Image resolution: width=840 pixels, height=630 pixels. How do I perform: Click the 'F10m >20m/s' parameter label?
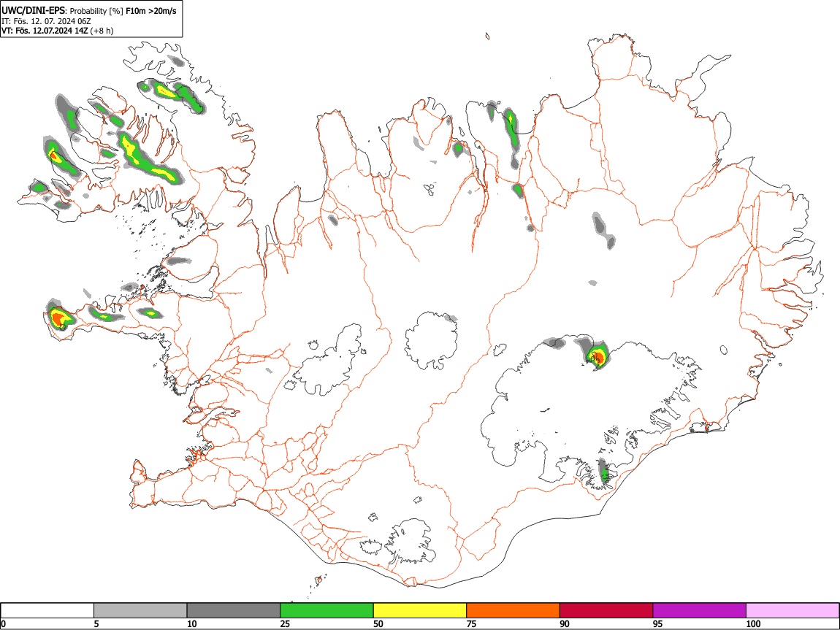[x=151, y=11]
